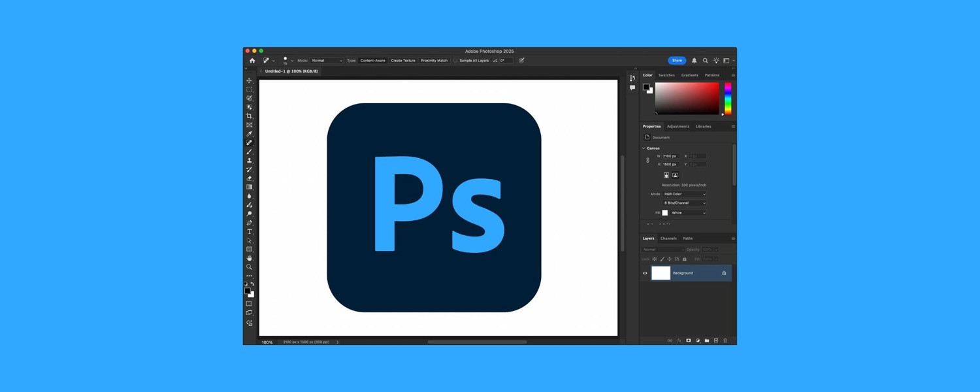Click the layer effects fx icon
Screen dimensions: 980x392
pos(679,340)
